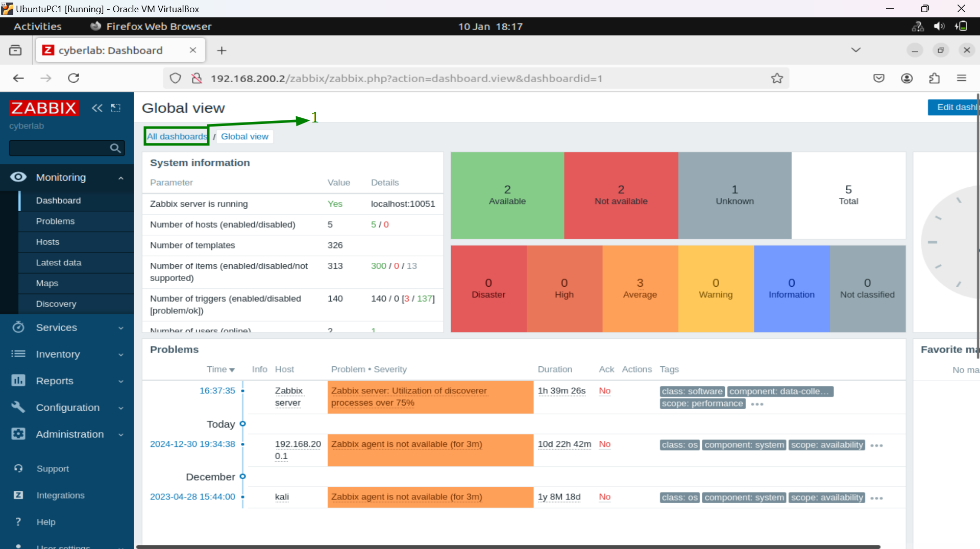Reload the page with Firefox refresh icon
This screenshot has height=549, width=980.
point(73,78)
